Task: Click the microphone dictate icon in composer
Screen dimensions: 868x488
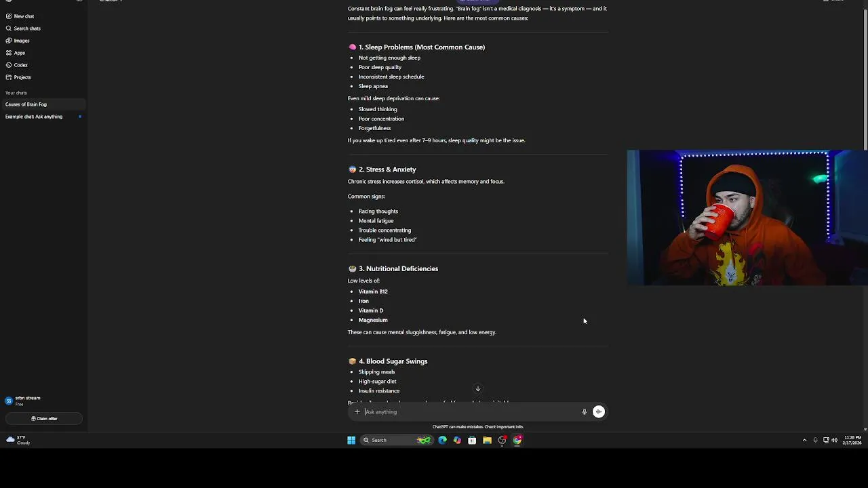Action: [584, 411]
